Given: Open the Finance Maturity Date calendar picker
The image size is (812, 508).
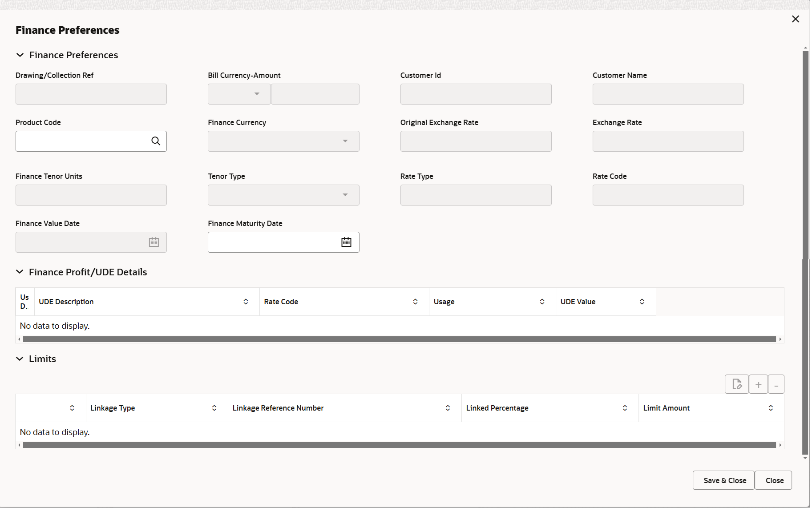Looking at the screenshot, I should [x=346, y=242].
